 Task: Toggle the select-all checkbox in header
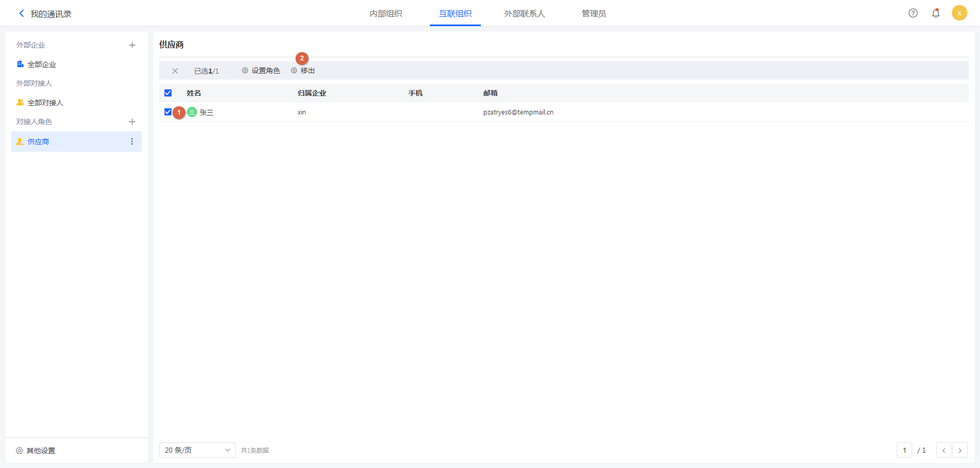tap(168, 93)
